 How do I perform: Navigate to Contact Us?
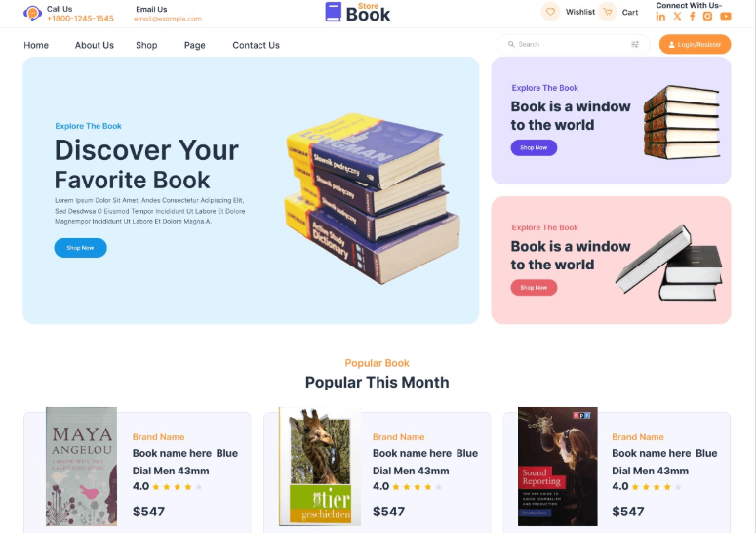(x=256, y=45)
